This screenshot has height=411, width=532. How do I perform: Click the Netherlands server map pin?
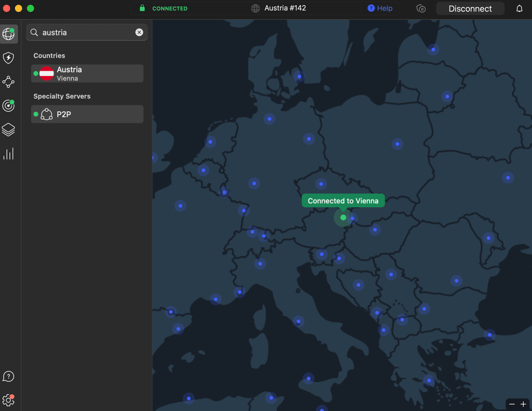pos(210,142)
